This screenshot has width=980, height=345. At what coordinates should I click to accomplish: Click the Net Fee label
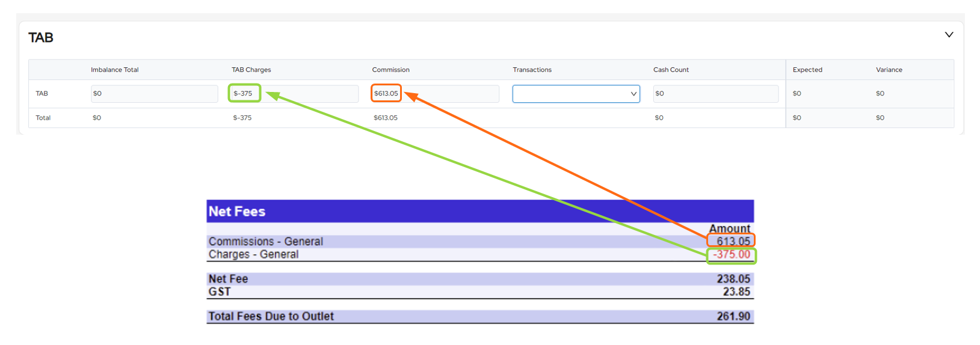pos(228,279)
